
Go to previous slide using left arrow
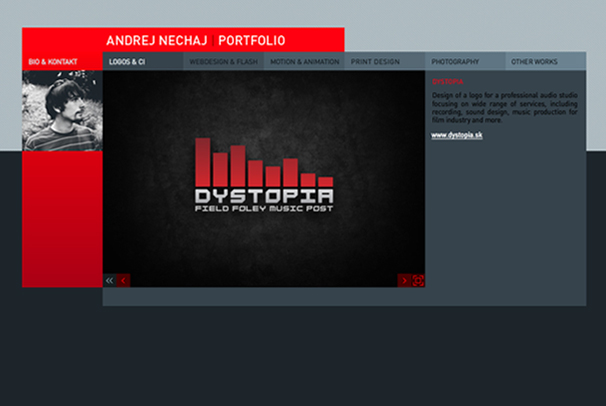[x=124, y=281]
